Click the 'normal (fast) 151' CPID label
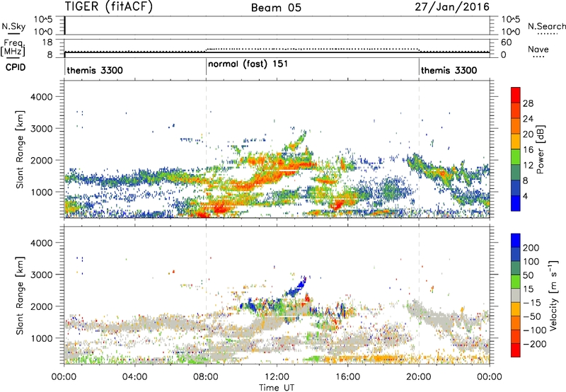 point(248,64)
